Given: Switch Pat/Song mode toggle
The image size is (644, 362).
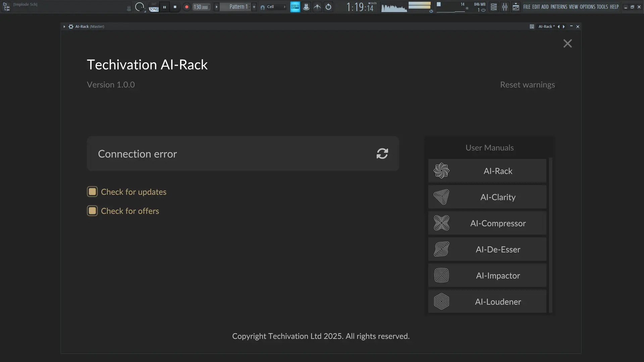Looking at the screenshot, I should pyautogui.click(x=154, y=7).
